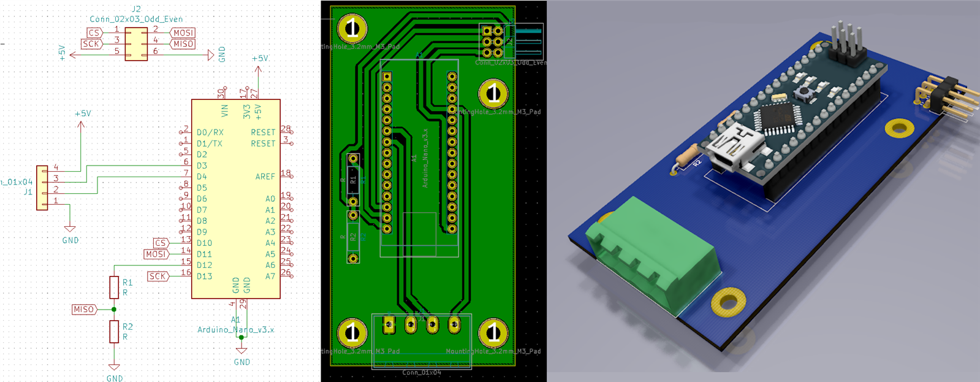Screen dimensions: 980x382
Task: Click the GND symbol below the Arduino symbol
Action: click(x=241, y=355)
